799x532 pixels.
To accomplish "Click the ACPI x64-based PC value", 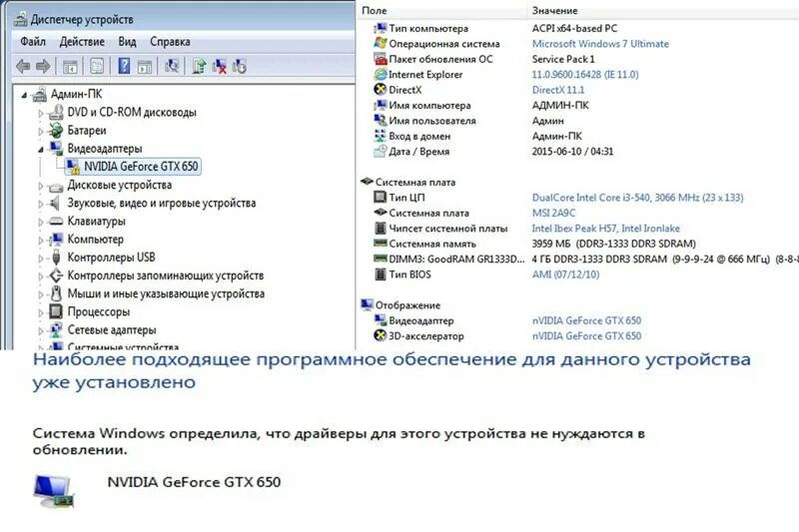I will point(574,29).
